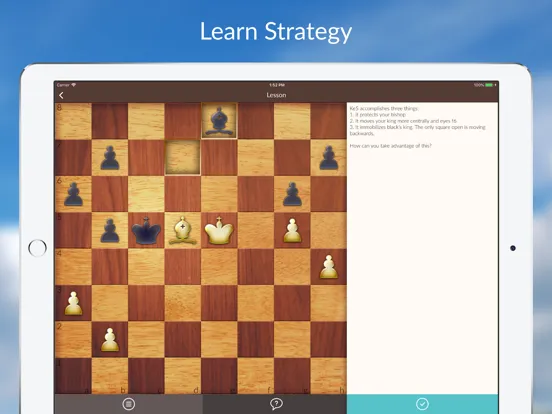The image size is (552, 414).
Task: Select the black pawn on g6
Action: click(292, 194)
